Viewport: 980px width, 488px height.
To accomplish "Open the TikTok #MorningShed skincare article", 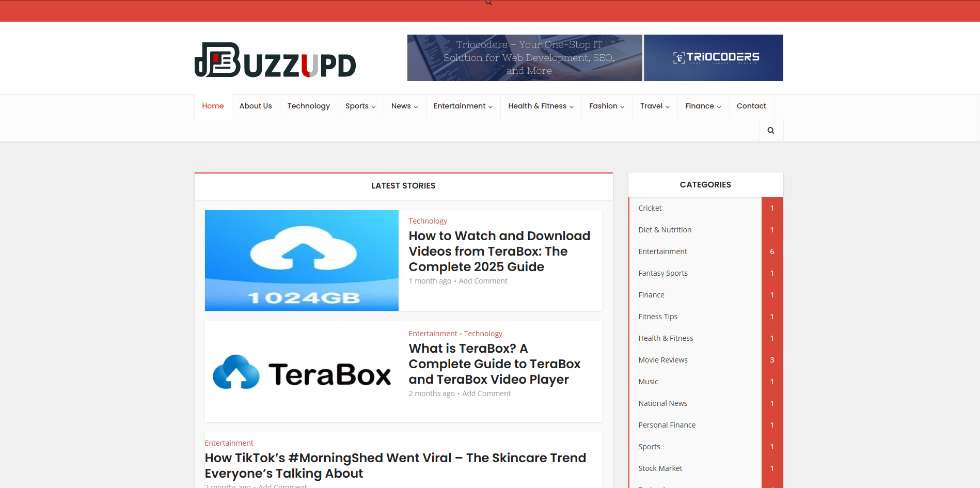I will point(396,466).
